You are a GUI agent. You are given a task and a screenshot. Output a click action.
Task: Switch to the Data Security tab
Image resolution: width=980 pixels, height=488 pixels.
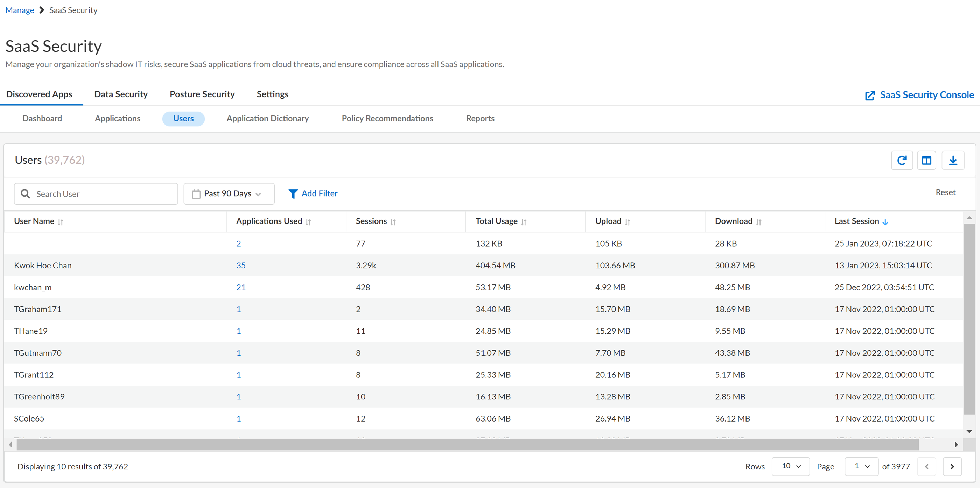pos(121,94)
